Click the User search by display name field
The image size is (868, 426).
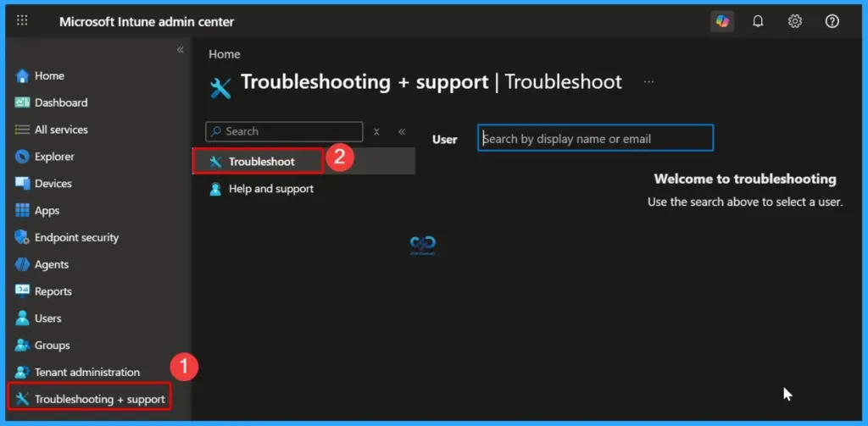(x=596, y=138)
